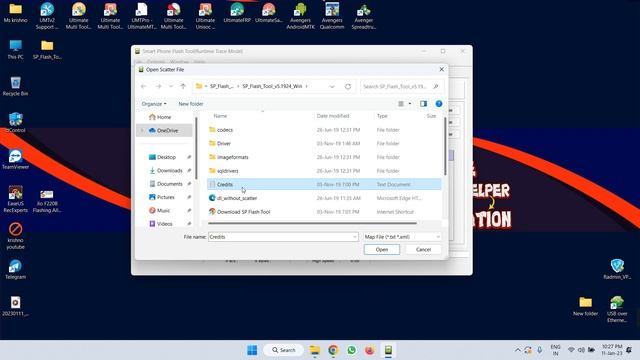Open UMTv2 Support desktop shortcut
The image size is (640, 360).
pyautogui.click(x=47, y=16)
